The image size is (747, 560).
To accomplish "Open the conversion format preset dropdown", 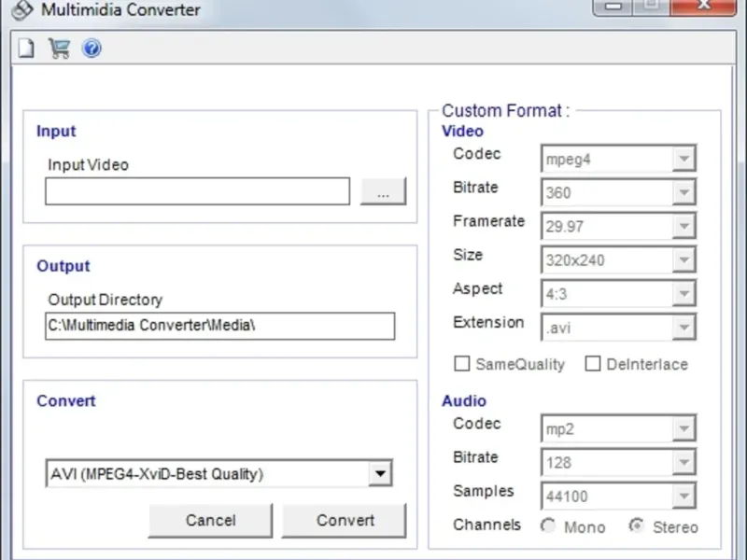I will coord(379,474).
